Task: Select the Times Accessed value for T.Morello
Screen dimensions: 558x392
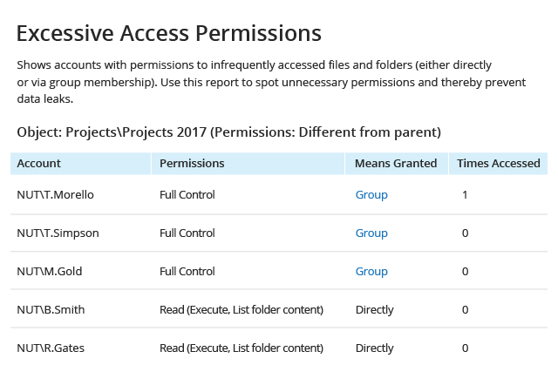Action: (x=465, y=195)
